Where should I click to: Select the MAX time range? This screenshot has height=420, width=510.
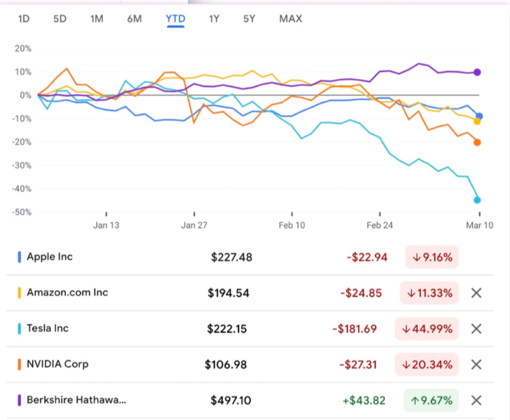[x=290, y=19]
